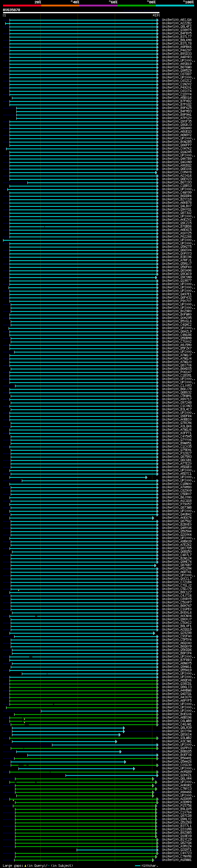Click the query end position 419
This screenshot has height=868, width=197.
155,15
